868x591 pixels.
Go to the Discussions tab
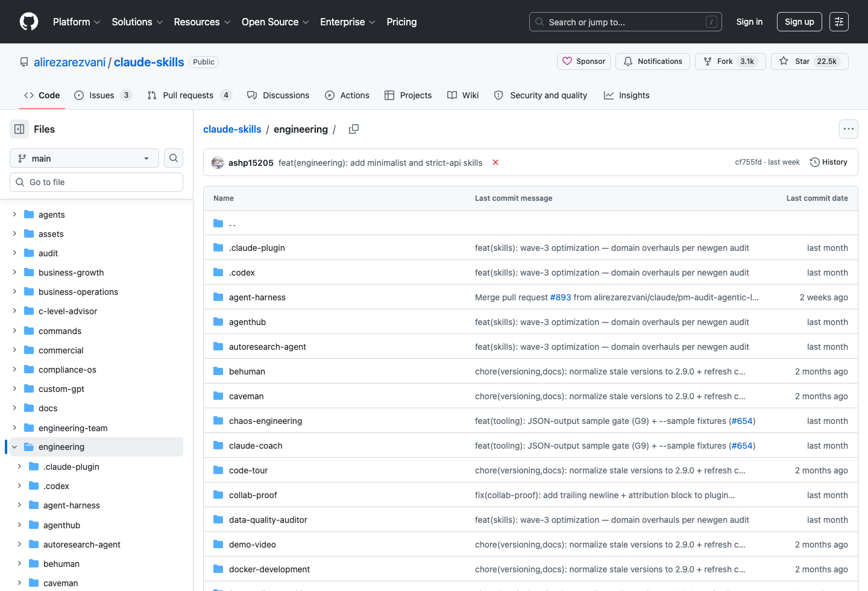pyautogui.click(x=278, y=95)
